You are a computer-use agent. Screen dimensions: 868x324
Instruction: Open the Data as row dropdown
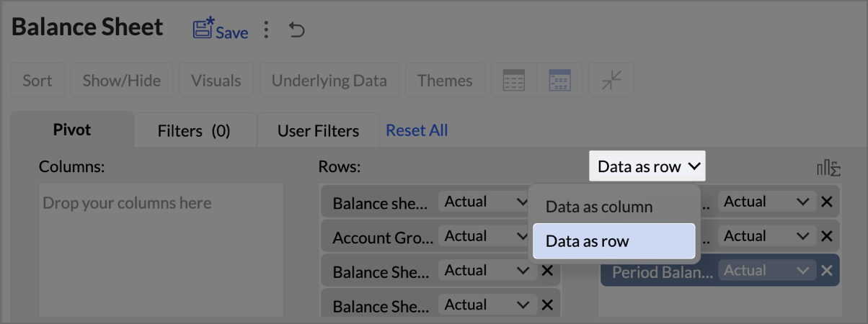point(647,166)
